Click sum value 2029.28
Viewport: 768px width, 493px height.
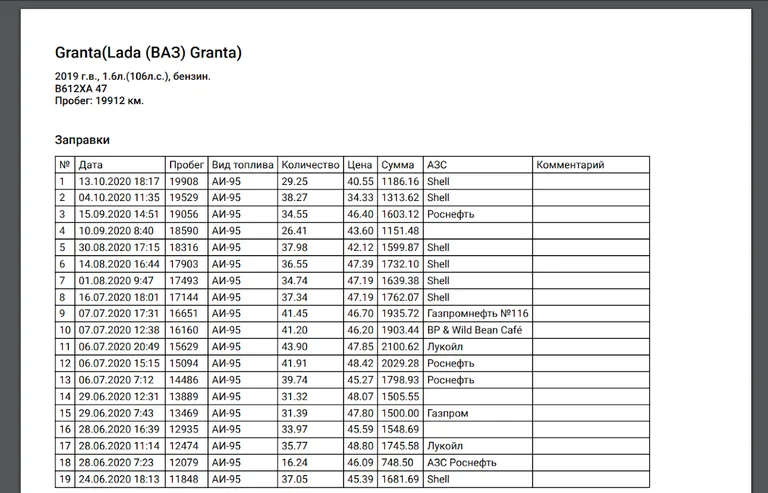point(400,364)
